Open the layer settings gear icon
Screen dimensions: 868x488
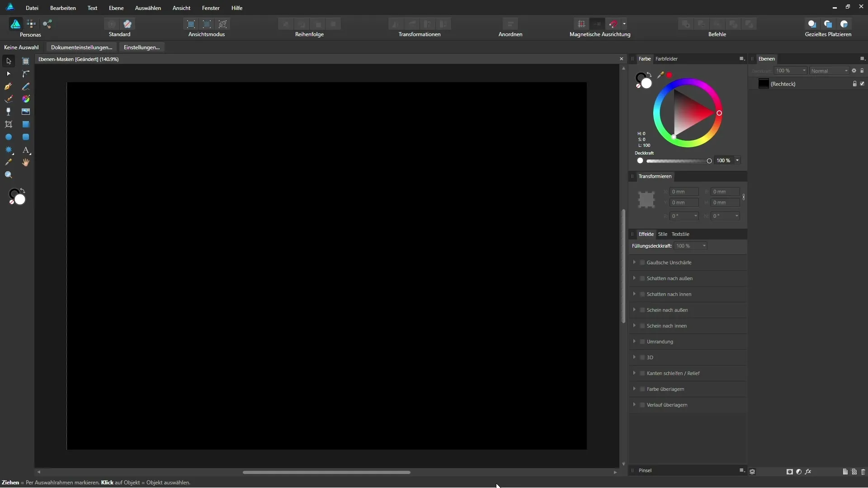[854, 70]
